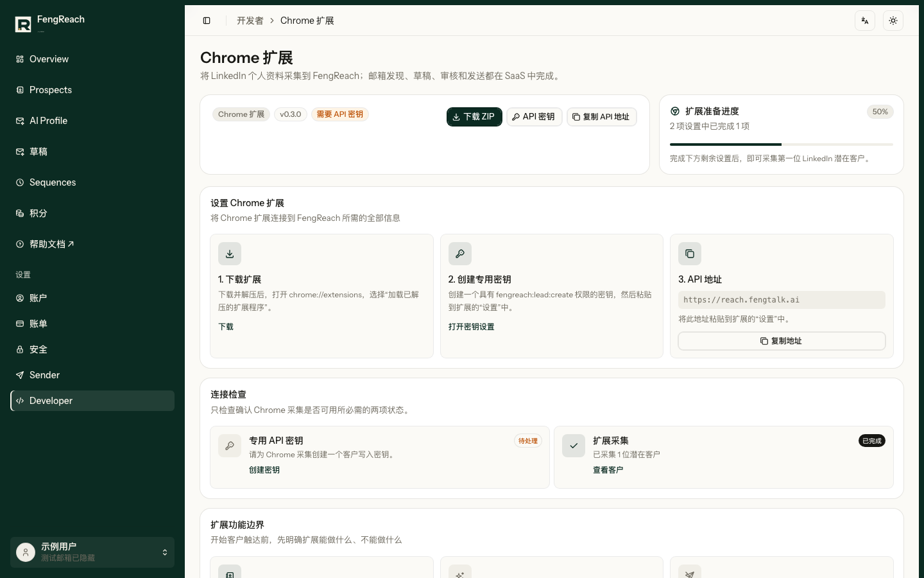Click the 账户 user circle icon
The height and width of the screenshot is (578, 924).
coord(20,298)
